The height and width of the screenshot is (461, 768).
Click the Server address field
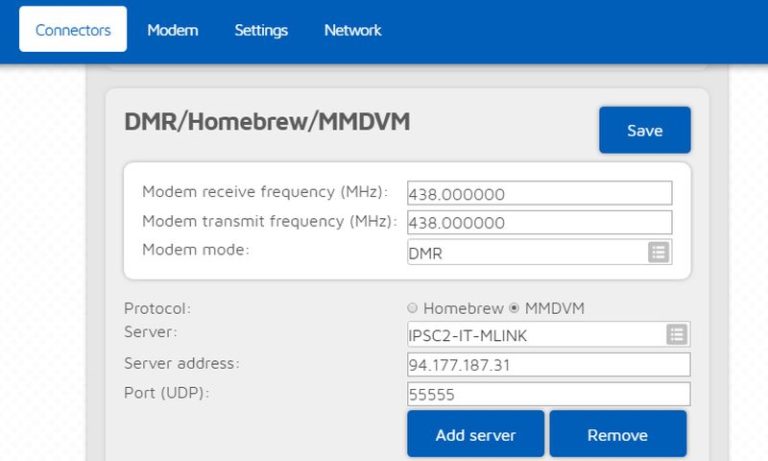(549, 364)
